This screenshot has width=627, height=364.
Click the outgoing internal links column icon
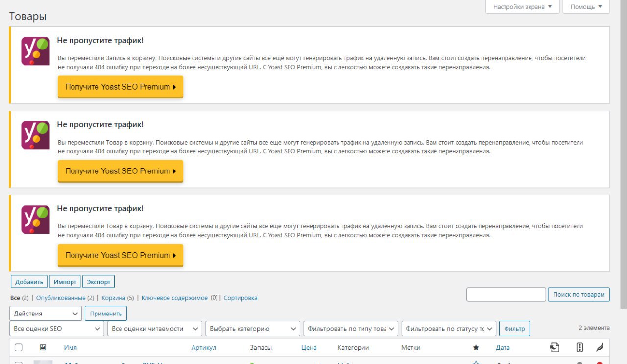[x=555, y=347]
